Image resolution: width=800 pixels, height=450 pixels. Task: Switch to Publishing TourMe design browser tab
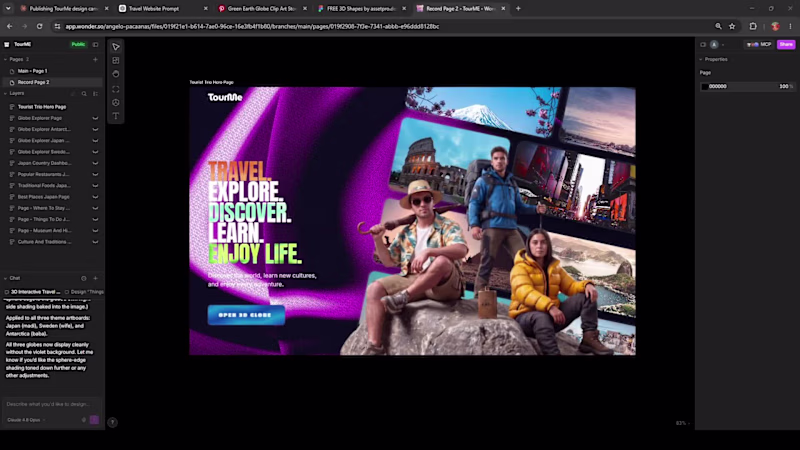(x=64, y=9)
